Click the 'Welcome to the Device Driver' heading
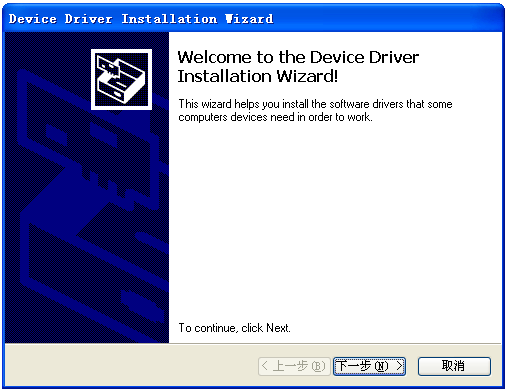This screenshot has height=392, width=508. (x=298, y=57)
